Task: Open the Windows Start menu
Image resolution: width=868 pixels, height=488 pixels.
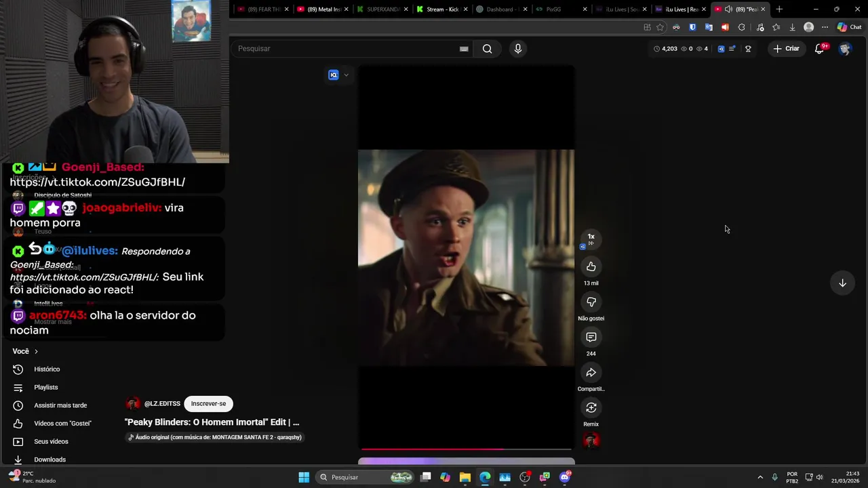Action: (x=304, y=477)
